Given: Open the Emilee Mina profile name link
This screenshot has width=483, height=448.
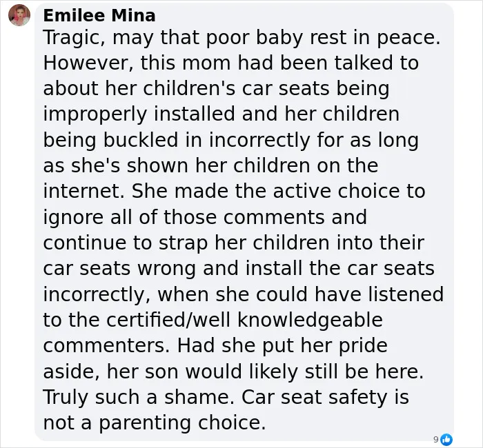Looking at the screenshot, I should 99,15.
